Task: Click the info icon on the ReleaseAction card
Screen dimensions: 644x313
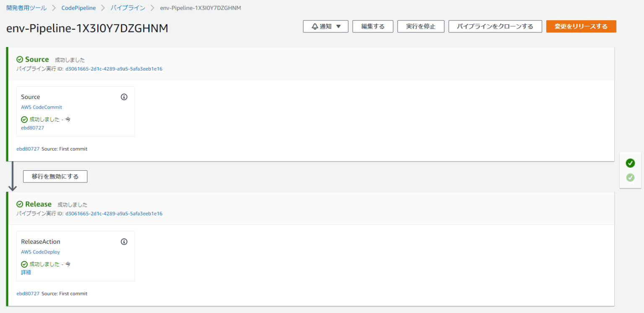Action: point(124,241)
